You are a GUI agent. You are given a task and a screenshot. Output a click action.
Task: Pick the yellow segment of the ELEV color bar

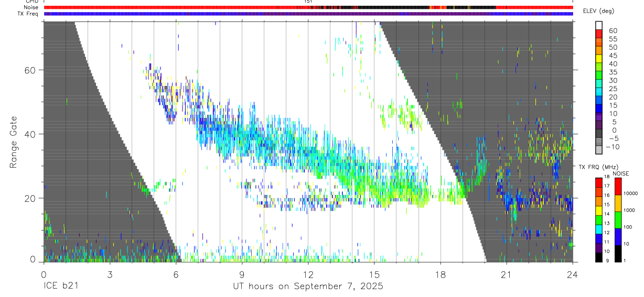(598, 59)
